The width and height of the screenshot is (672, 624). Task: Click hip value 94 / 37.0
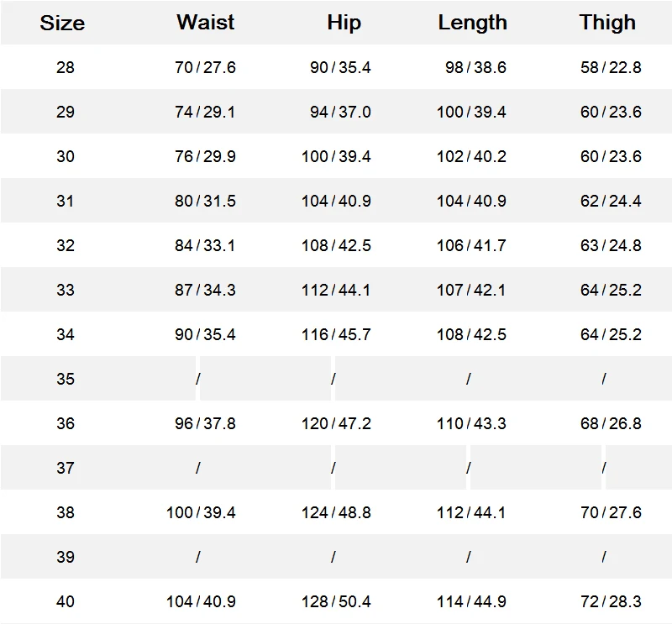(340, 112)
